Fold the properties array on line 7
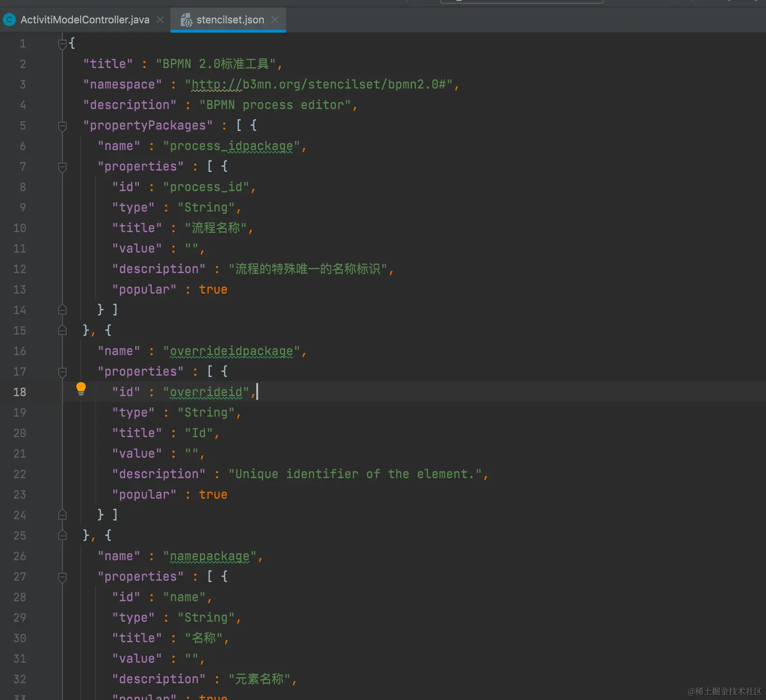Image resolution: width=766 pixels, height=700 pixels. point(62,167)
